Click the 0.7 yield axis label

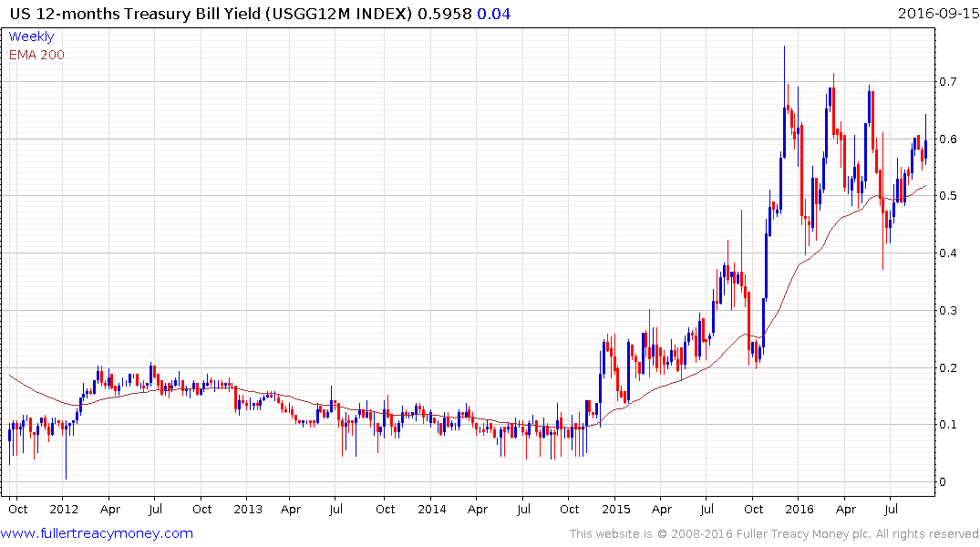[x=947, y=82]
